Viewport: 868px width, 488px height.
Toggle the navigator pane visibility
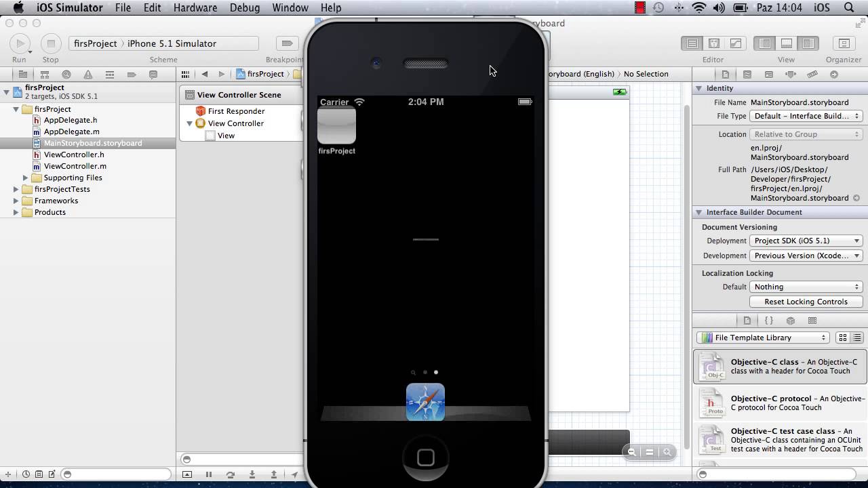coord(765,43)
